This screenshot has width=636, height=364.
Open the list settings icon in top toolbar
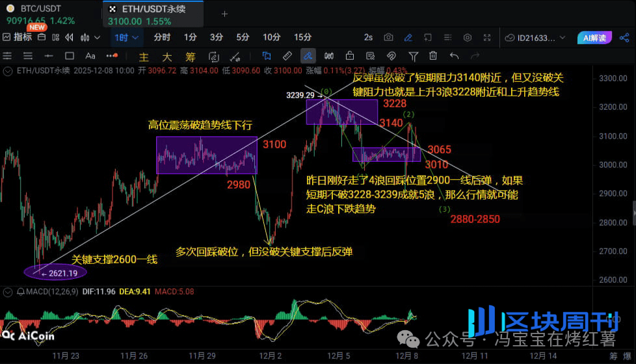pyautogui.click(x=448, y=38)
